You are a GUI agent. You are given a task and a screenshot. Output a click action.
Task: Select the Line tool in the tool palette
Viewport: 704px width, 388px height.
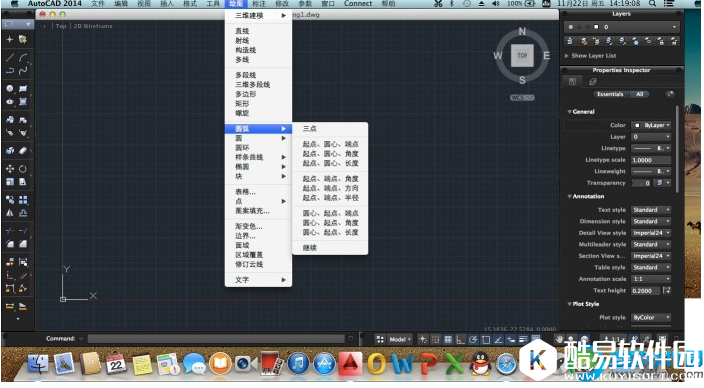(x=9, y=57)
